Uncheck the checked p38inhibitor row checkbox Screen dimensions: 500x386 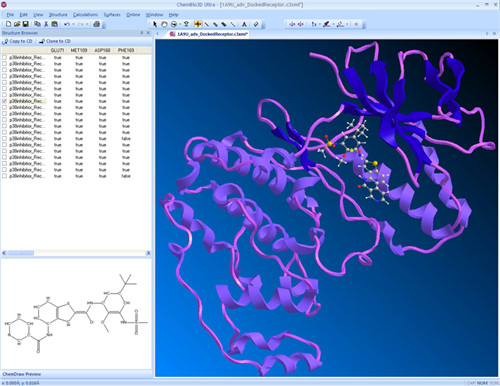[x=4, y=101]
